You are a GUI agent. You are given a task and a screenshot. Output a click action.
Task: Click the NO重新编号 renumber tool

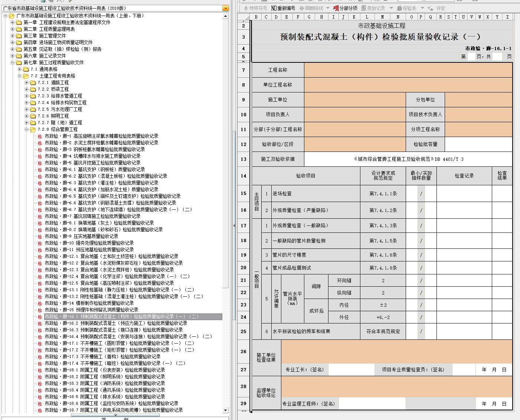[283, 8]
